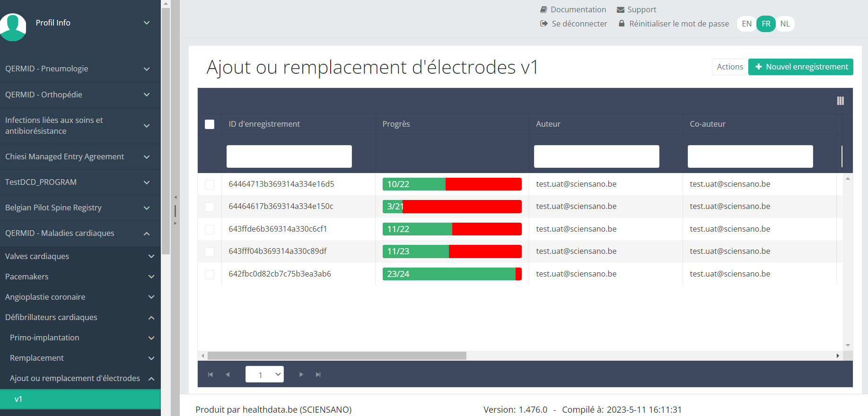Switch language to NL

[x=785, y=24]
